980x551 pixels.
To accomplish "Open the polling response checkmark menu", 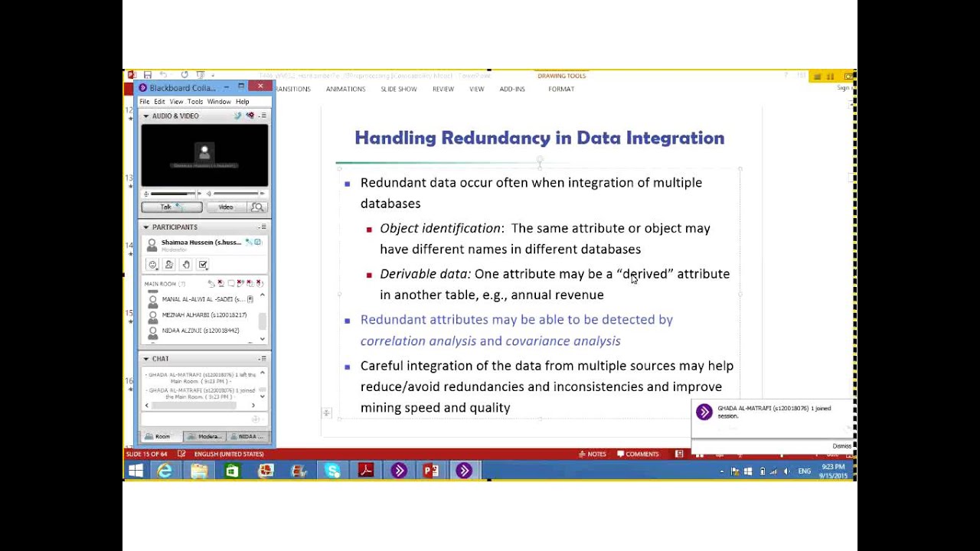I will click(x=203, y=265).
